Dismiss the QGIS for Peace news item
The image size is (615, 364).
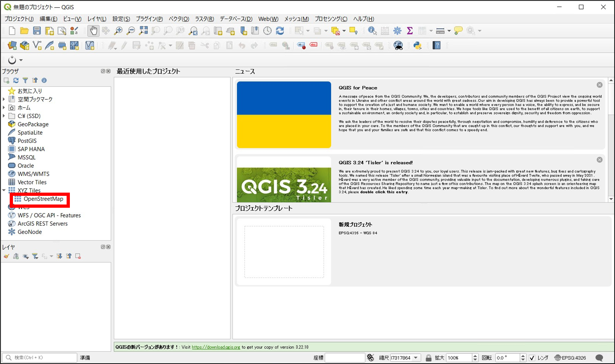(x=600, y=85)
